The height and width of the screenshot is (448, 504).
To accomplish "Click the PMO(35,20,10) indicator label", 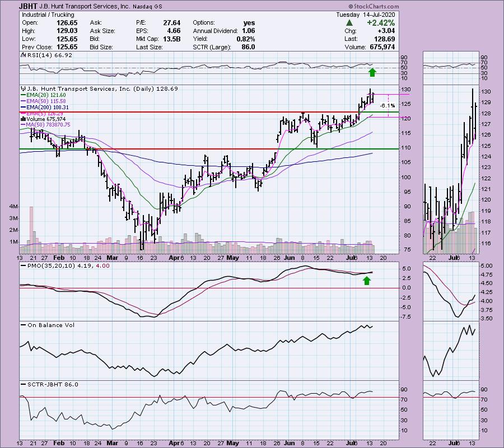I will click(x=66, y=266).
